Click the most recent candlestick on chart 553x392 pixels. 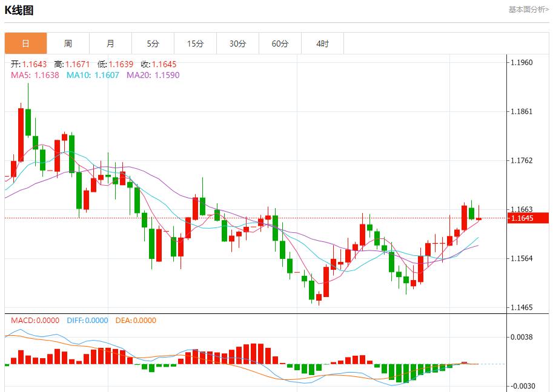point(478,218)
